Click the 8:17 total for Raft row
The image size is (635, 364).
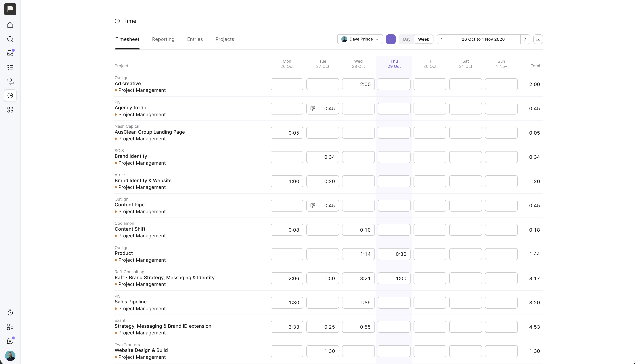(x=535, y=278)
